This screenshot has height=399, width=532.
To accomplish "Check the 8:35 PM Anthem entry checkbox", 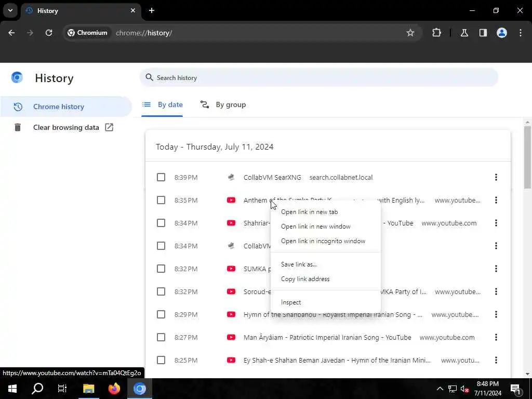I will click(x=161, y=200).
